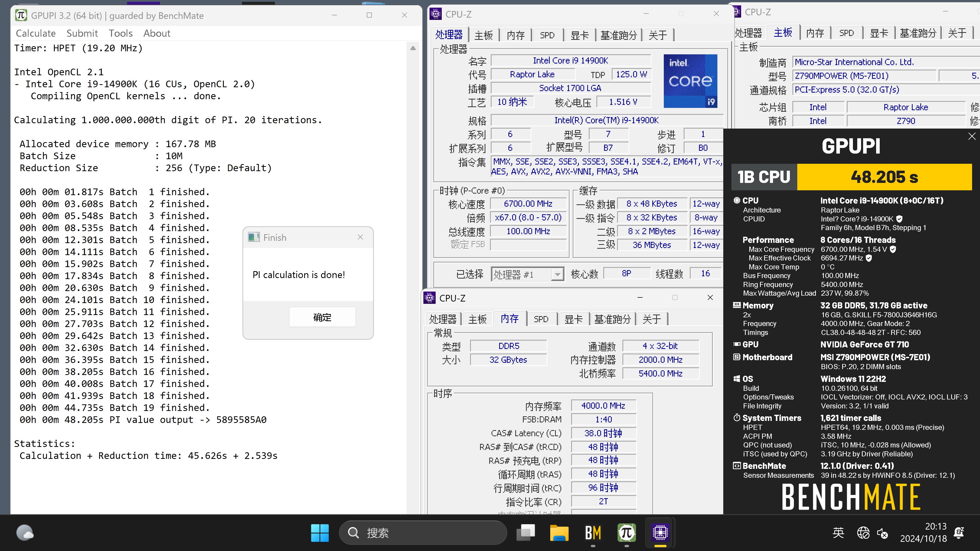The image size is (980, 551).
Task: Switch to 内存 tab in top CPU-Z window
Action: tap(516, 35)
